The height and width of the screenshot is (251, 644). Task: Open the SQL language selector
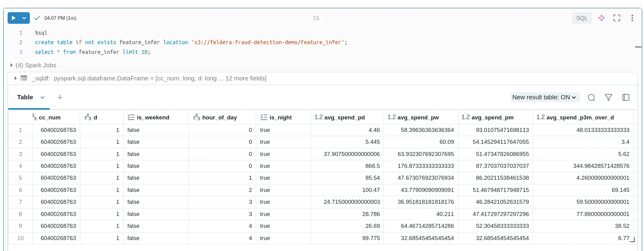582,18
